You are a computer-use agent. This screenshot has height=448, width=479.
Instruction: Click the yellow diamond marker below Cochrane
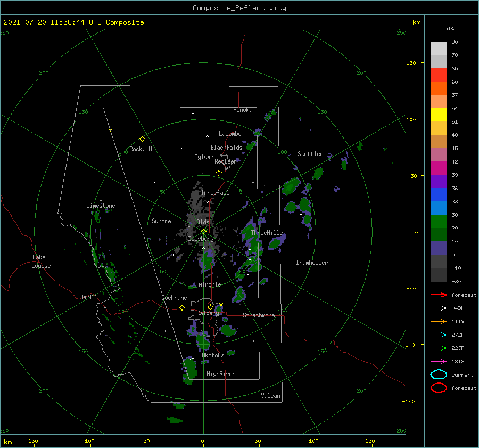[x=182, y=308]
